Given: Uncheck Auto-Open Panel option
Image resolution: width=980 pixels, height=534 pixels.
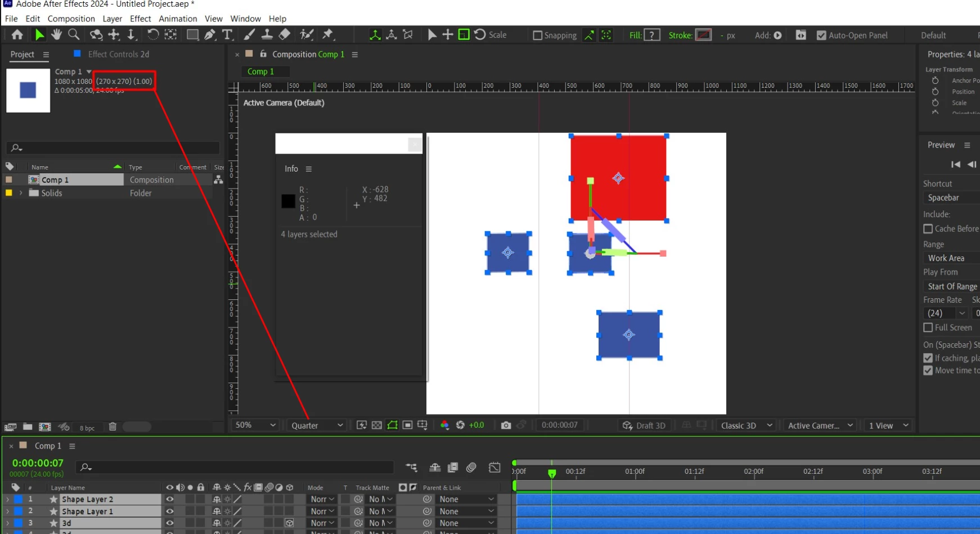Looking at the screenshot, I should point(821,35).
